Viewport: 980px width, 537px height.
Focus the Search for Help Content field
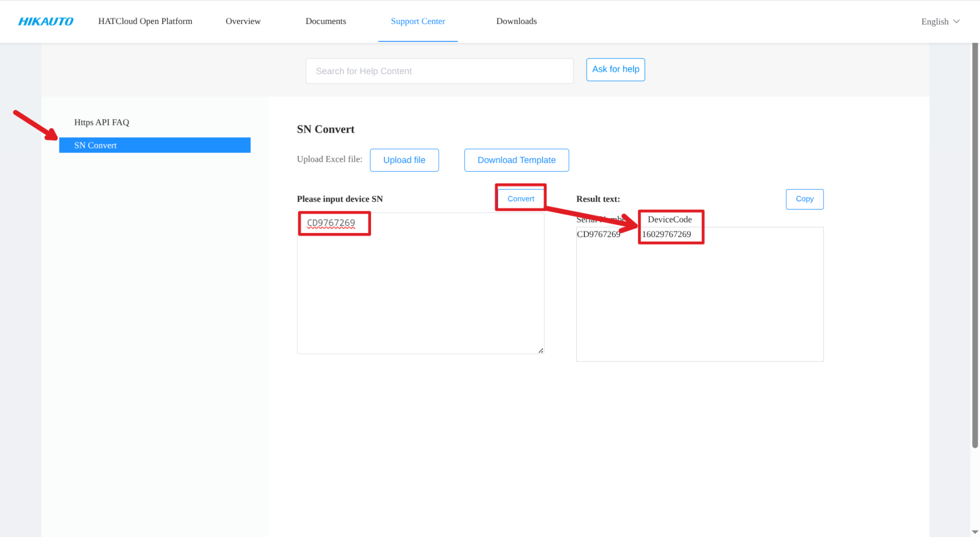coord(439,71)
